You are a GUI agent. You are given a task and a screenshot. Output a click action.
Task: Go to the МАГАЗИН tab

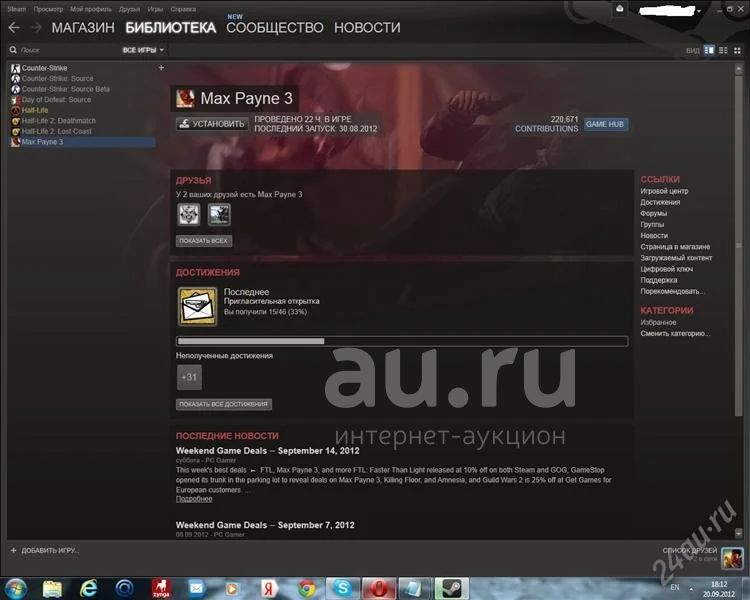click(83, 28)
